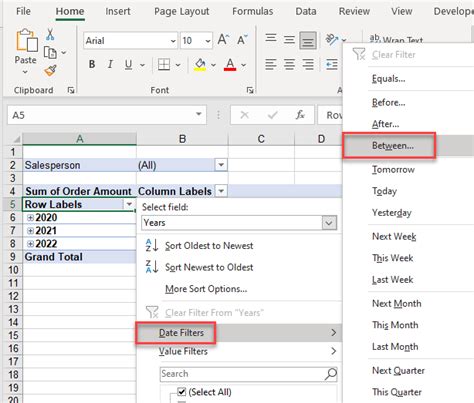Open the Arial font name dropdown
474x403 pixels.
coord(173,41)
